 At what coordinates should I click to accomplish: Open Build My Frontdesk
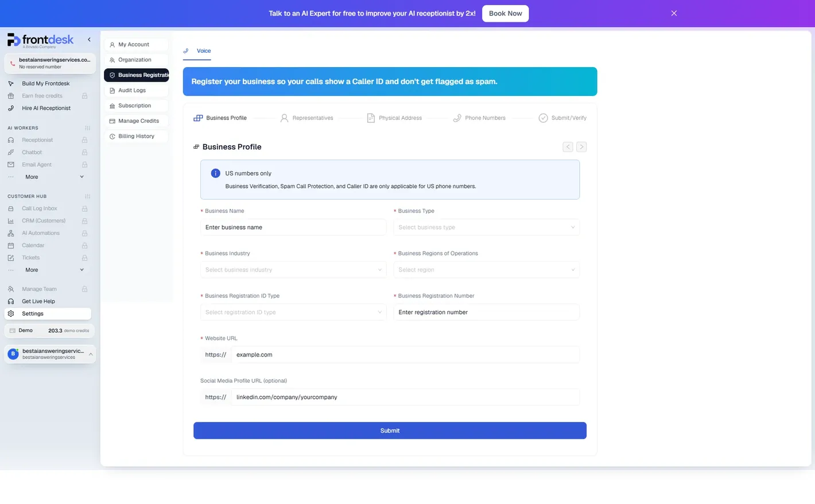46,84
